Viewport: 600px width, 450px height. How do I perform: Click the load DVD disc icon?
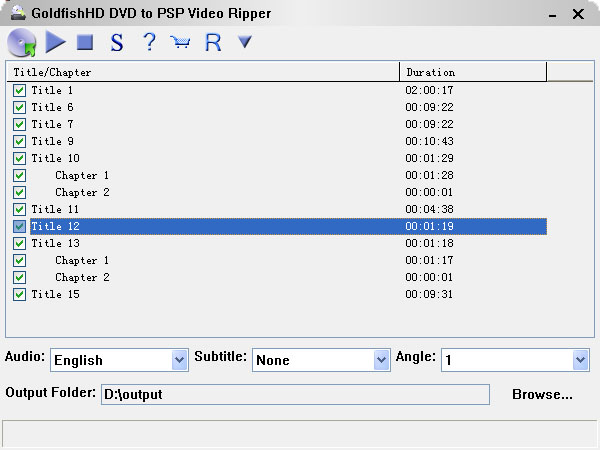[x=21, y=42]
